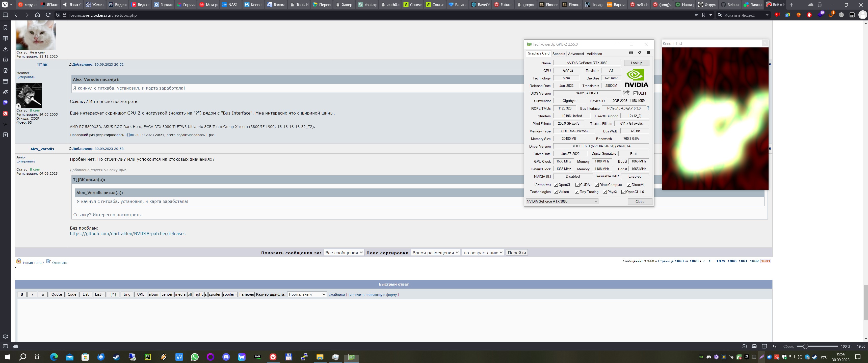Adjust the browser zoom slider
868x363 pixels.
(805, 346)
